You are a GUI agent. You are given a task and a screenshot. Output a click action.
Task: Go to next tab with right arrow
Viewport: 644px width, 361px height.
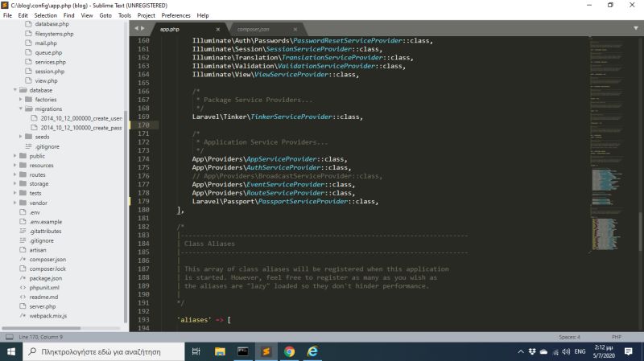(x=142, y=28)
